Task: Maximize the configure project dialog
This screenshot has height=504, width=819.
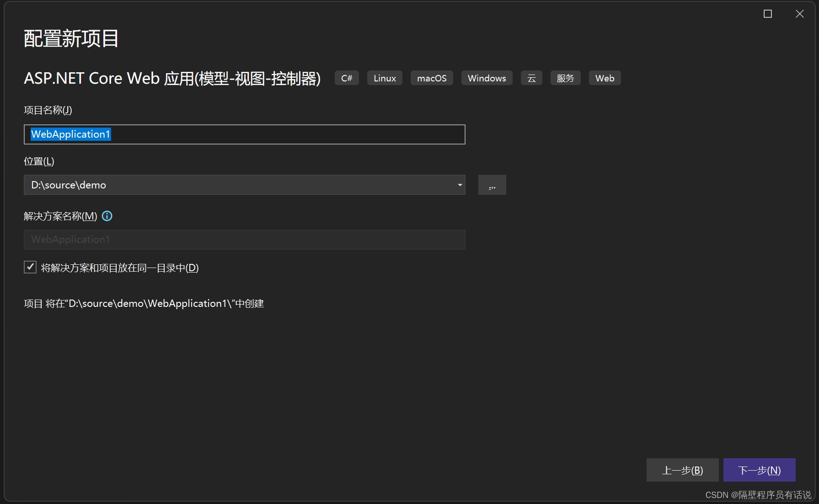Action: click(768, 14)
